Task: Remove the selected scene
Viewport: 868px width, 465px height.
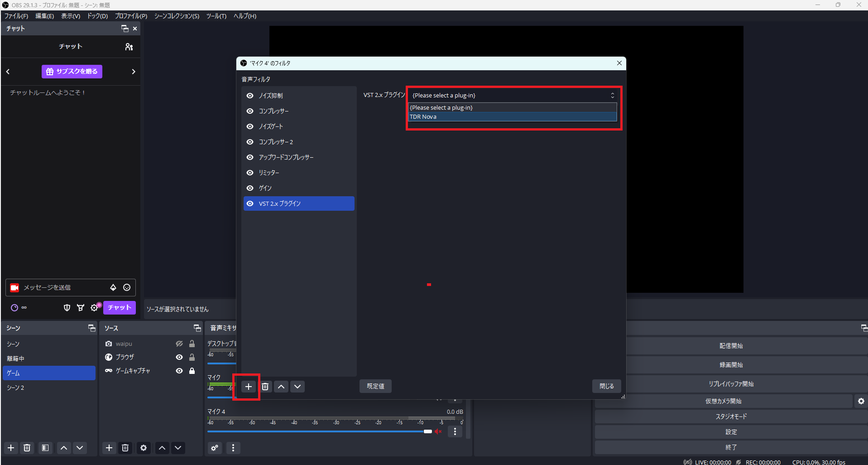Action: point(27,448)
